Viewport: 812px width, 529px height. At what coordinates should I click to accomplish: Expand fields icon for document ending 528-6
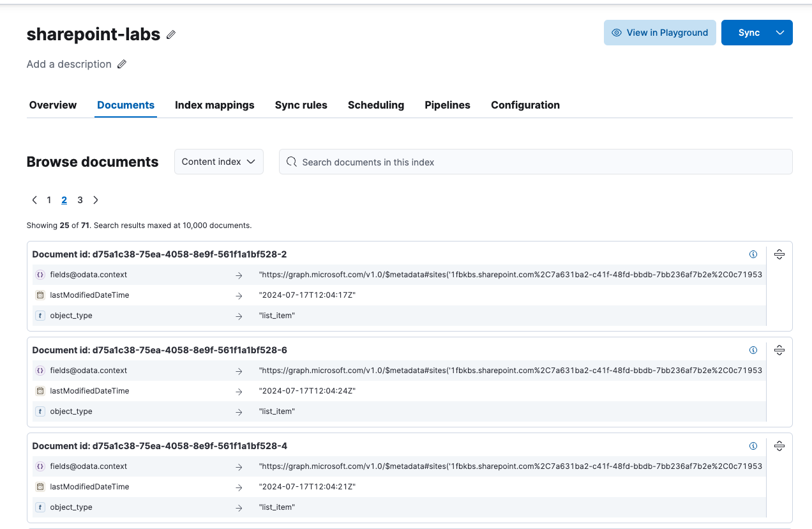779,350
